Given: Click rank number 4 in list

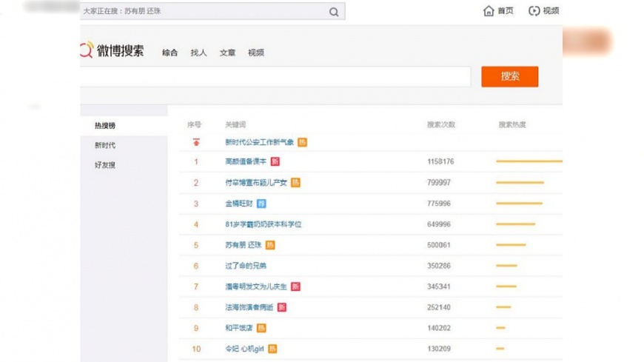Looking at the screenshot, I should [196, 224].
